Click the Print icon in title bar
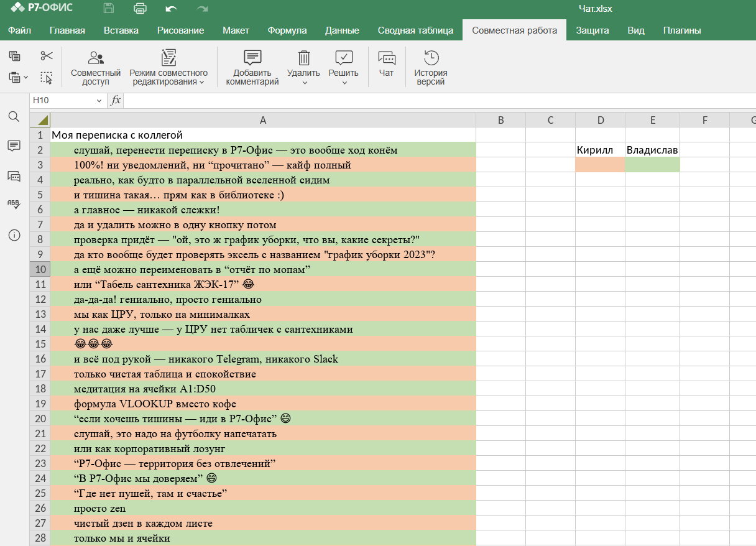Image resolution: width=756 pixels, height=546 pixels. (x=141, y=9)
